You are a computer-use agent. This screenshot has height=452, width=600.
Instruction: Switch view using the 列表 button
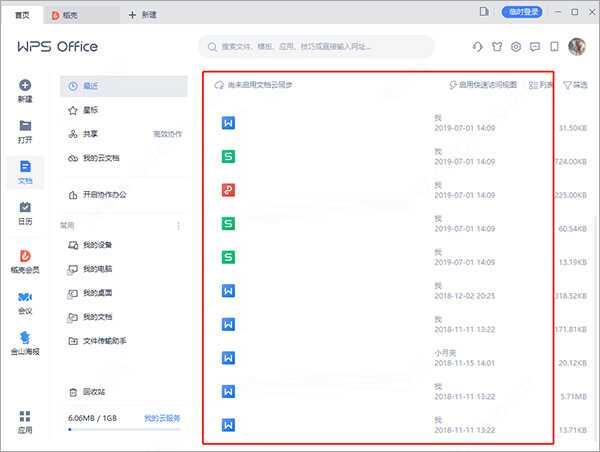coord(540,86)
